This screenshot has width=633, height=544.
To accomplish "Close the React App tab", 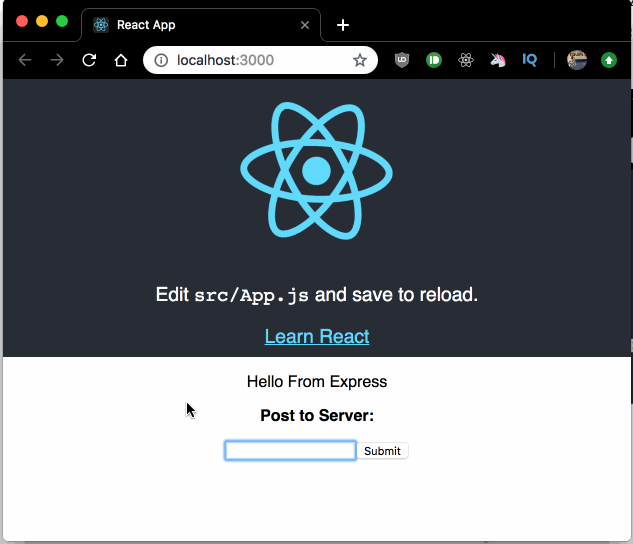I will tap(305, 25).
